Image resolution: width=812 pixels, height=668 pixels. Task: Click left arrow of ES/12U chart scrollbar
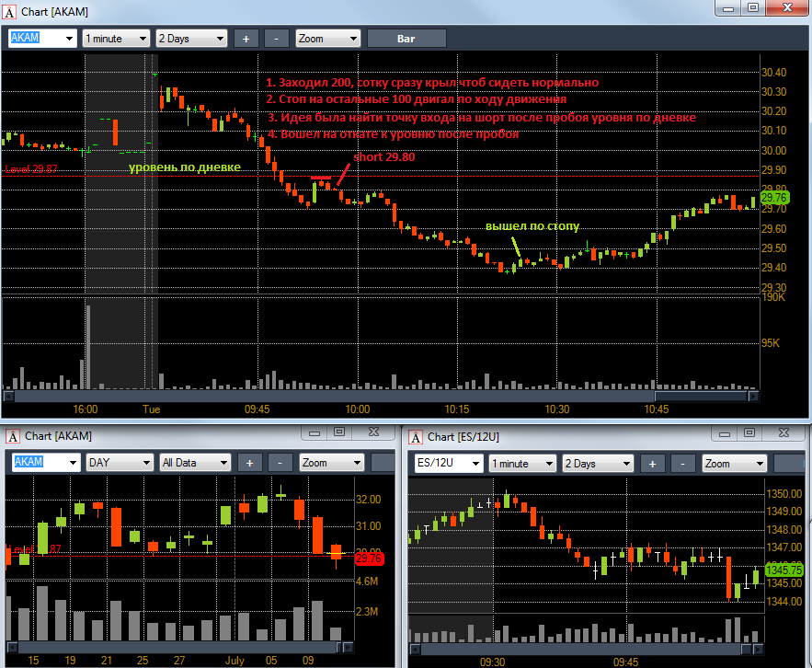(415, 649)
